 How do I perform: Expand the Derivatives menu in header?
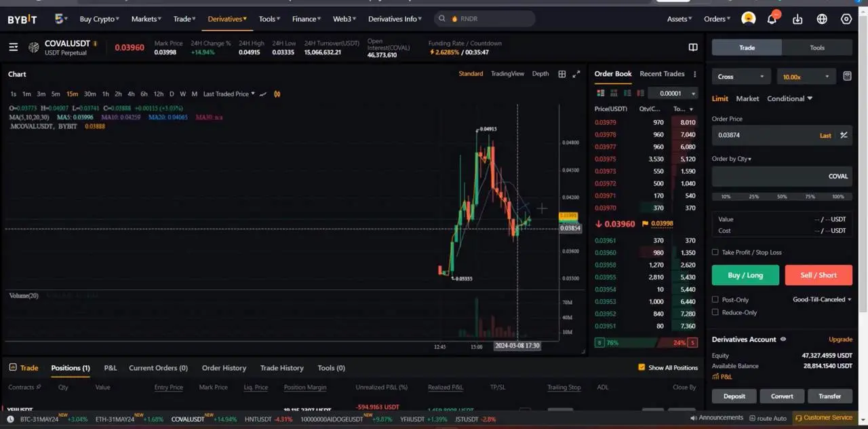[227, 19]
